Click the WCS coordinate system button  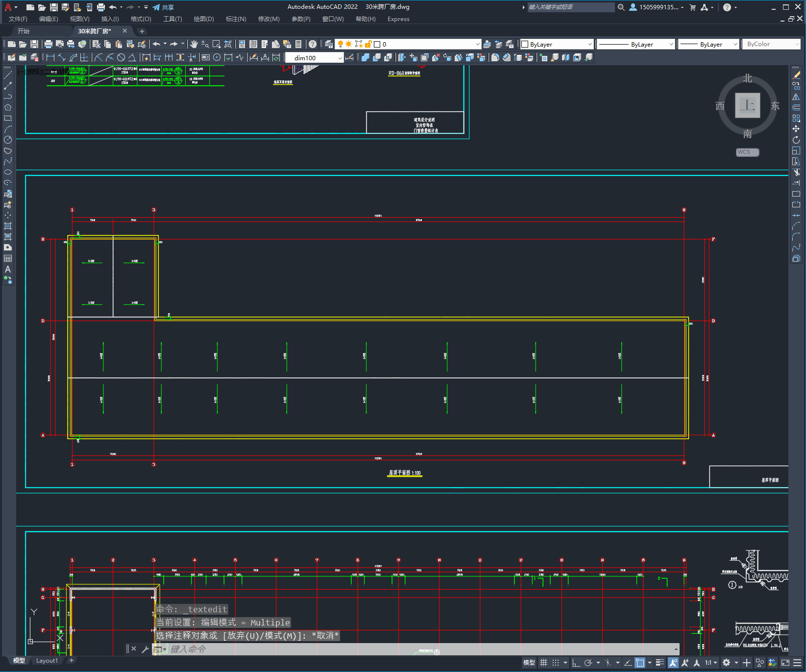click(747, 152)
